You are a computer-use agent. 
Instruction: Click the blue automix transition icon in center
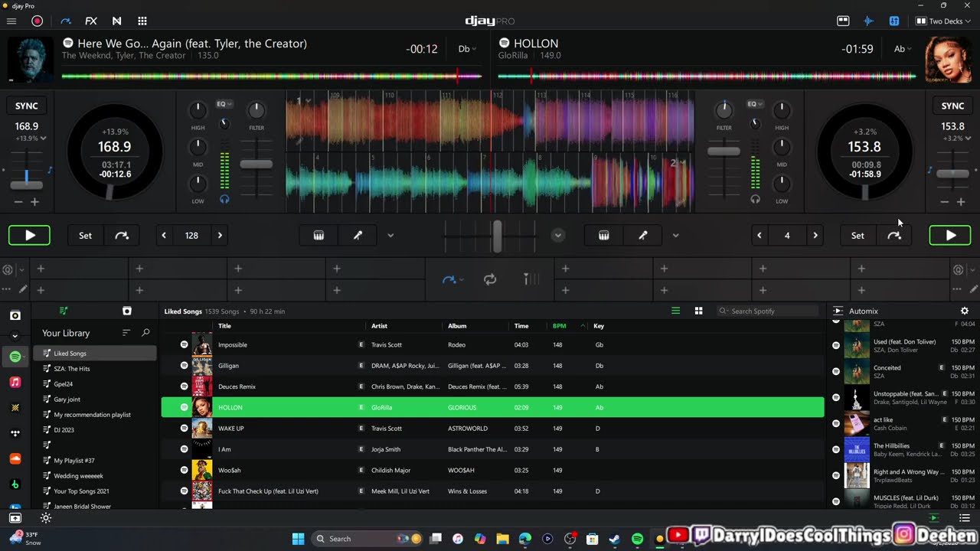(x=450, y=280)
